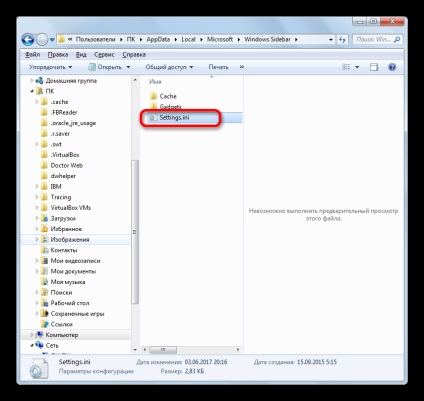
Task: Click the refresh button beside address bar
Action: [x=342, y=39]
